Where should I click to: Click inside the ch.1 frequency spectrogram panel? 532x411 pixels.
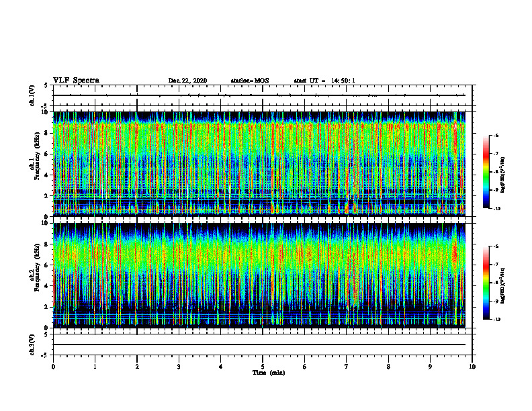(x=259, y=164)
